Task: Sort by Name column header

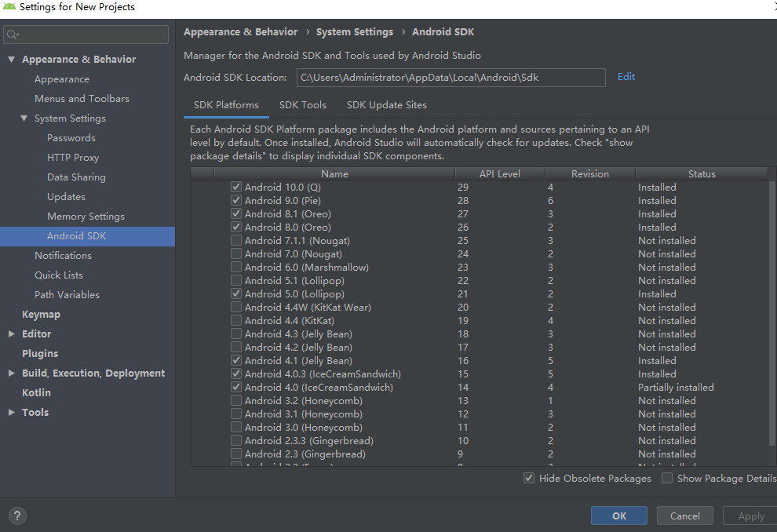Action: click(334, 174)
